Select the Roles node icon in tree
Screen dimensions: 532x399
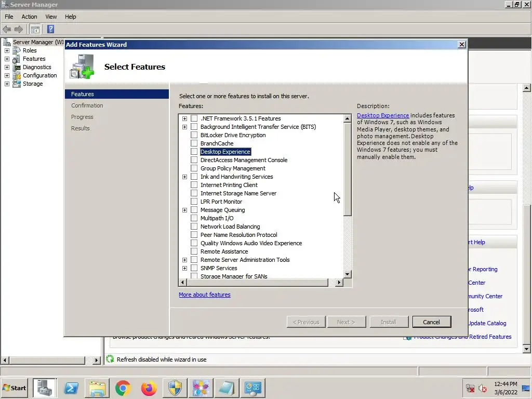tap(17, 50)
